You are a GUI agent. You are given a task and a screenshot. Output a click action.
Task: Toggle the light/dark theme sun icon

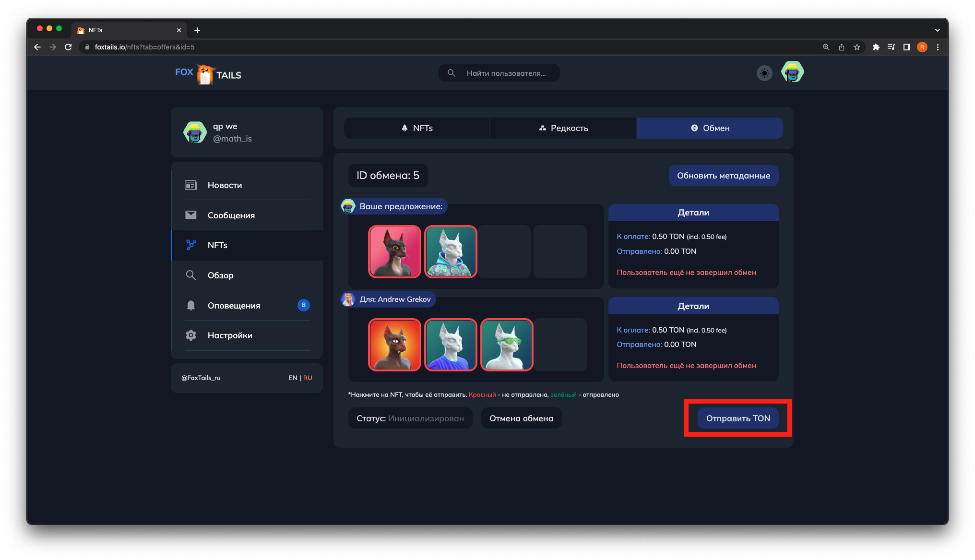764,73
